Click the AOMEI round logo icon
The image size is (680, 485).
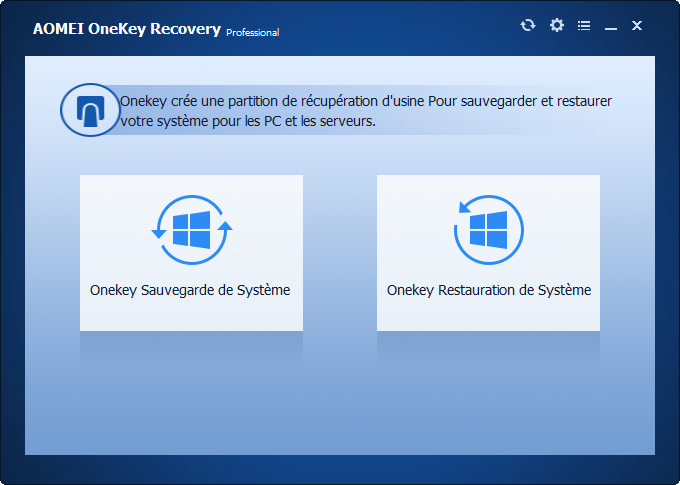click(90, 110)
